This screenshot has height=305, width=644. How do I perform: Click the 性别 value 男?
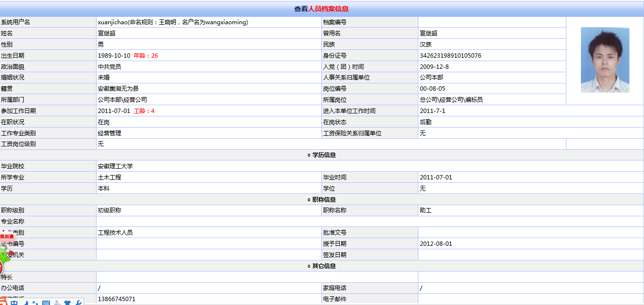pyautogui.click(x=100, y=45)
